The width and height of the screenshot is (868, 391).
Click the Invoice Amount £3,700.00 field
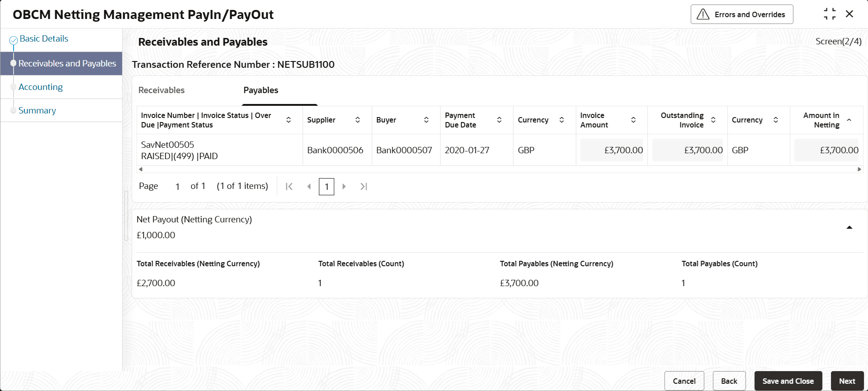click(612, 150)
